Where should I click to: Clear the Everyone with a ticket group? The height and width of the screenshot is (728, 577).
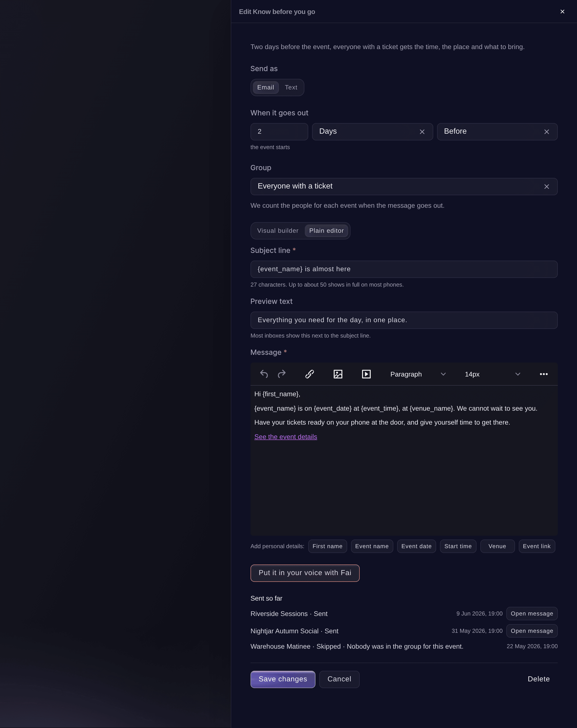point(547,186)
